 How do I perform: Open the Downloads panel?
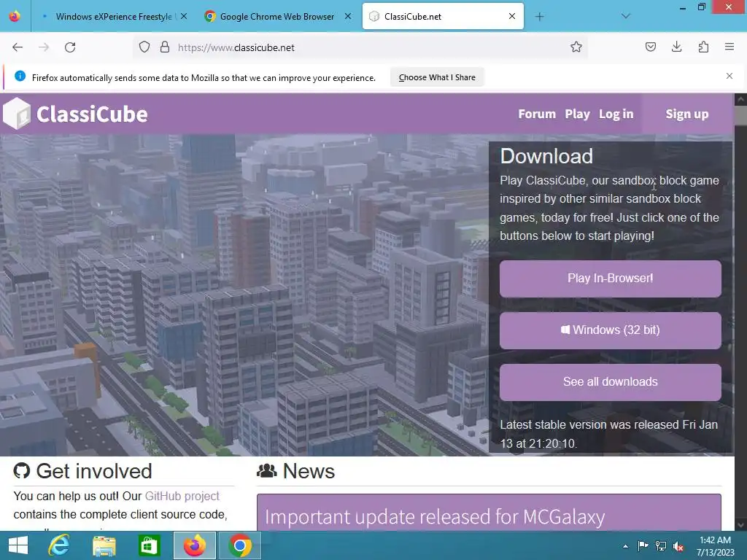click(x=676, y=47)
